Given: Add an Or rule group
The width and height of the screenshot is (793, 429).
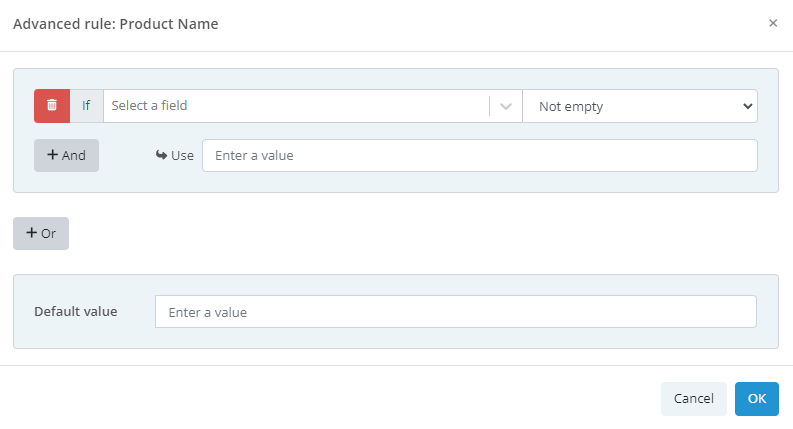Looking at the screenshot, I should (41, 233).
